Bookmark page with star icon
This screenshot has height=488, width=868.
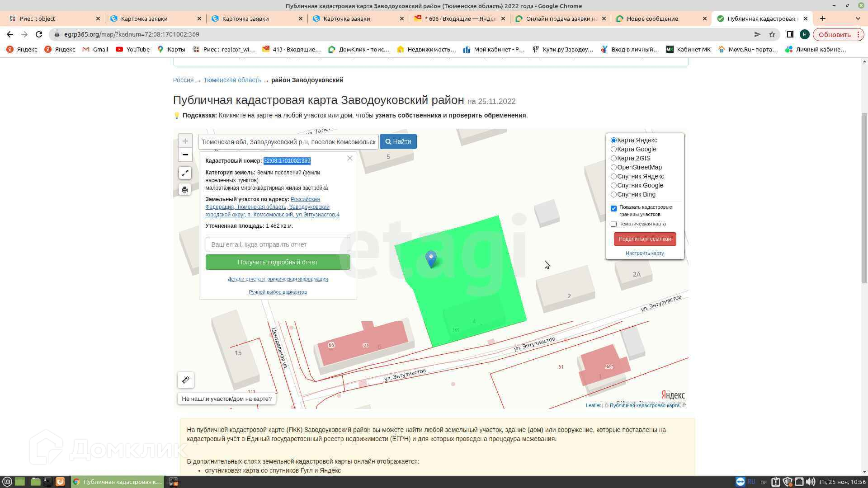(x=772, y=34)
